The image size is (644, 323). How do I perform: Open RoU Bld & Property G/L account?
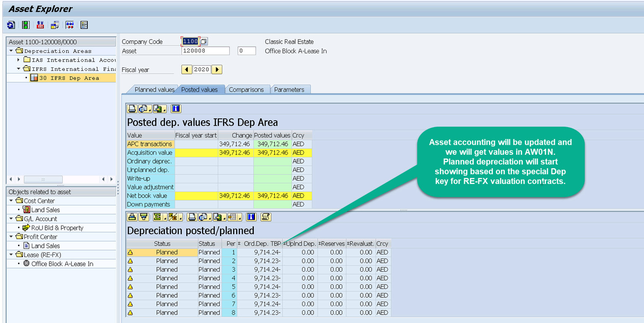[57, 228]
